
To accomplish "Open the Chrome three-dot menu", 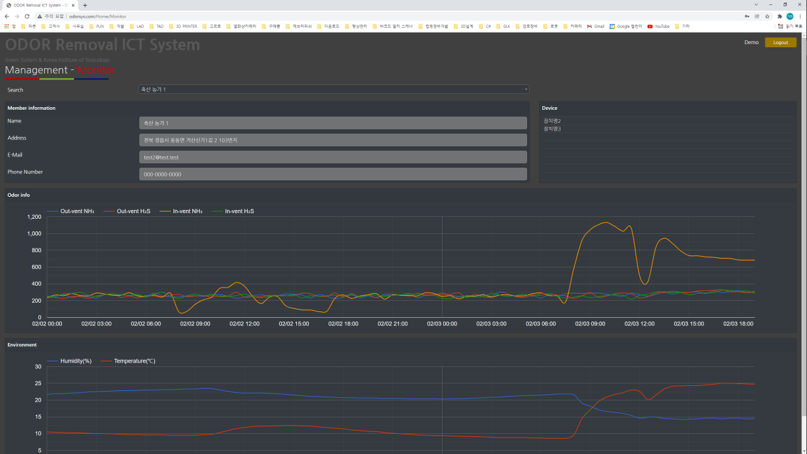I will coord(800,16).
